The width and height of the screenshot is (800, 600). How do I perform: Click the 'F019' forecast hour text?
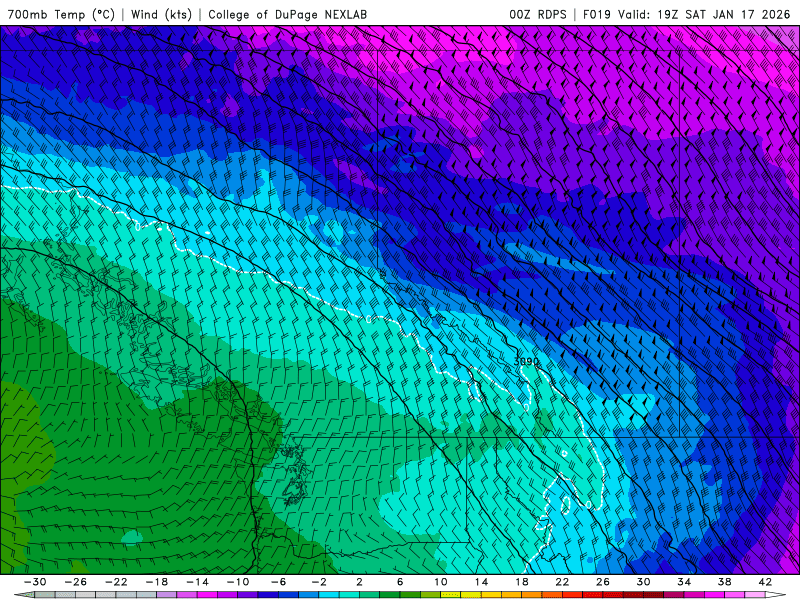pos(596,14)
